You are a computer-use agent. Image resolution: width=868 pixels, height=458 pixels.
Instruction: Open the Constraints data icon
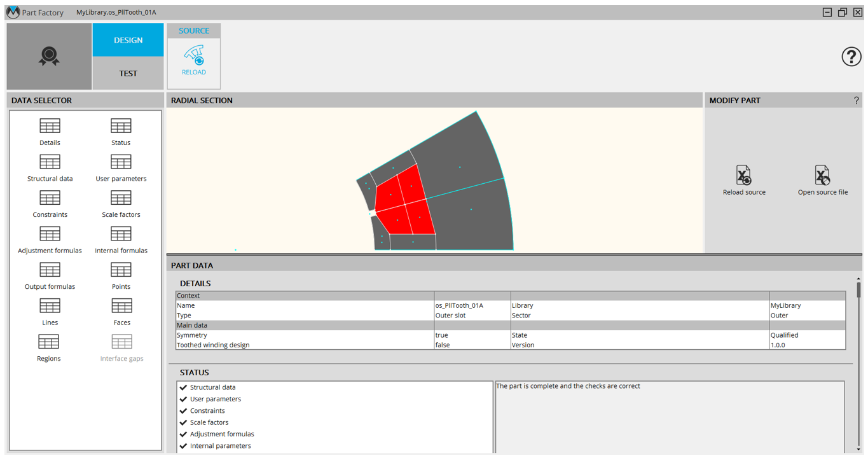50,198
